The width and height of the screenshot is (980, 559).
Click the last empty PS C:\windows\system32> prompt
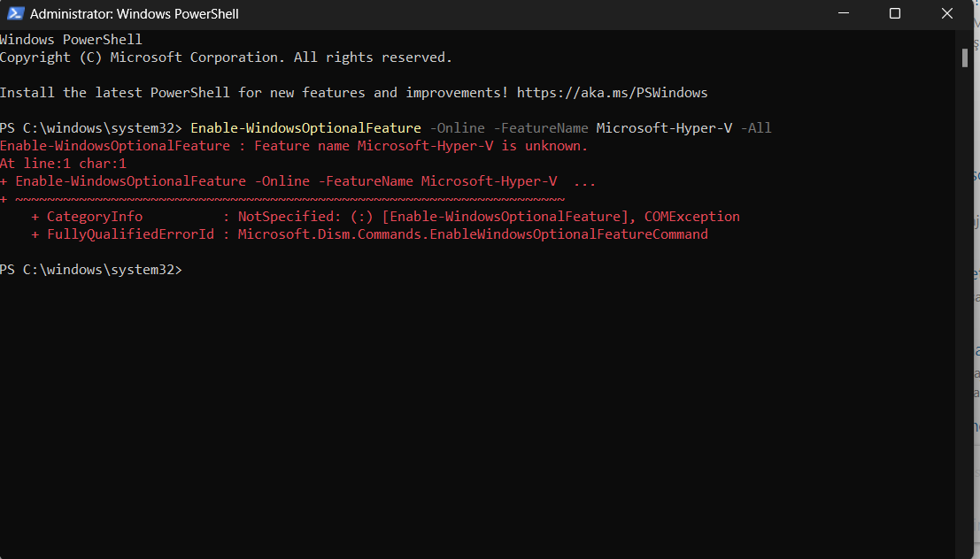pyautogui.click(x=90, y=270)
